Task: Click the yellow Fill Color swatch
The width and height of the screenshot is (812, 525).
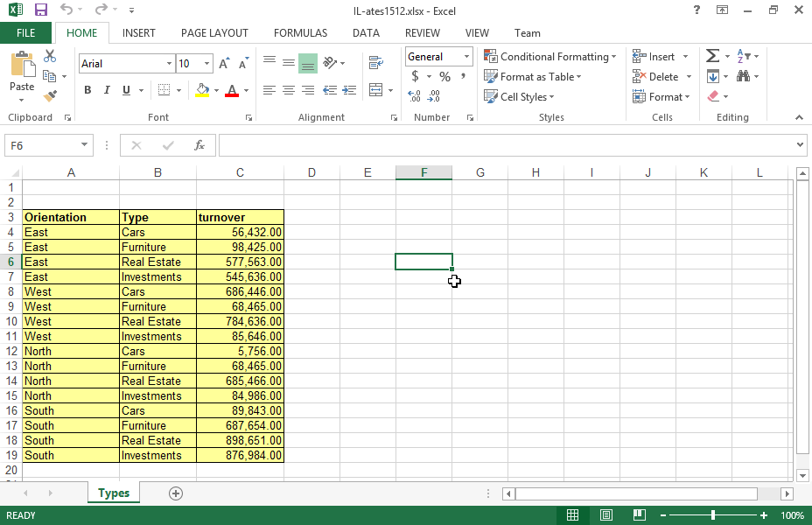Action: (x=202, y=90)
